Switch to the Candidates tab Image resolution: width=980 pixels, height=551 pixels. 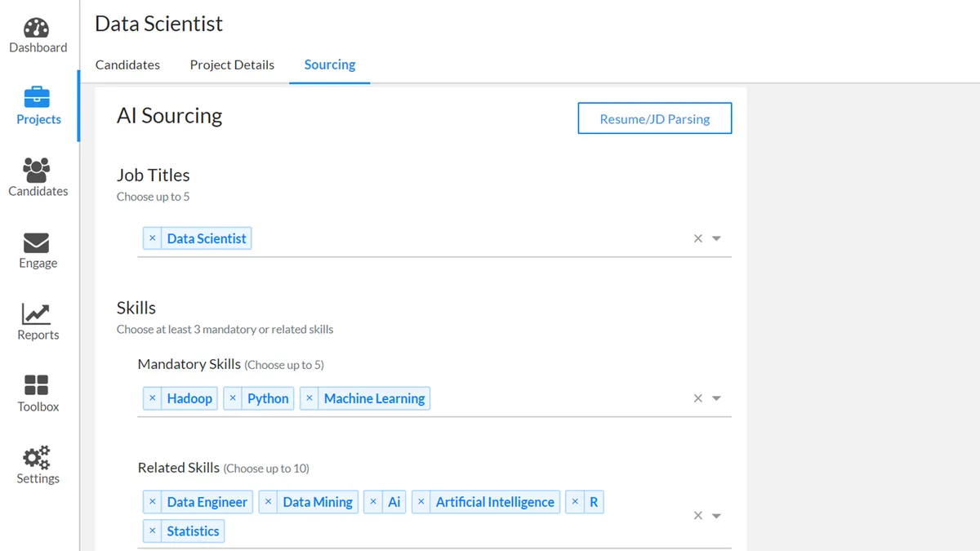point(127,64)
